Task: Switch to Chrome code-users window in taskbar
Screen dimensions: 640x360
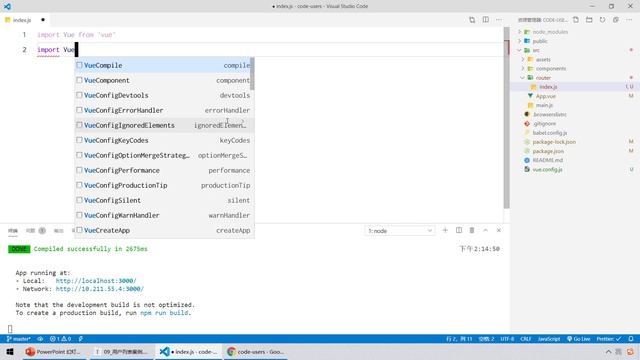Action: [255, 351]
